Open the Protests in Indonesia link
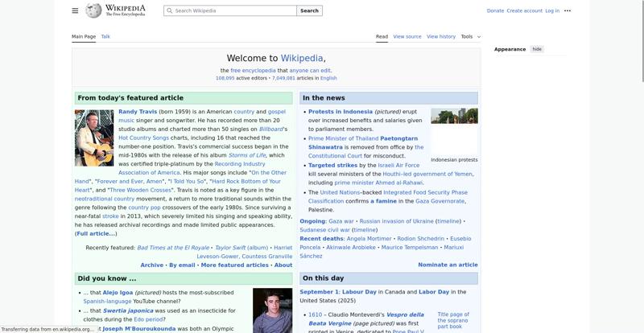 [341, 112]
